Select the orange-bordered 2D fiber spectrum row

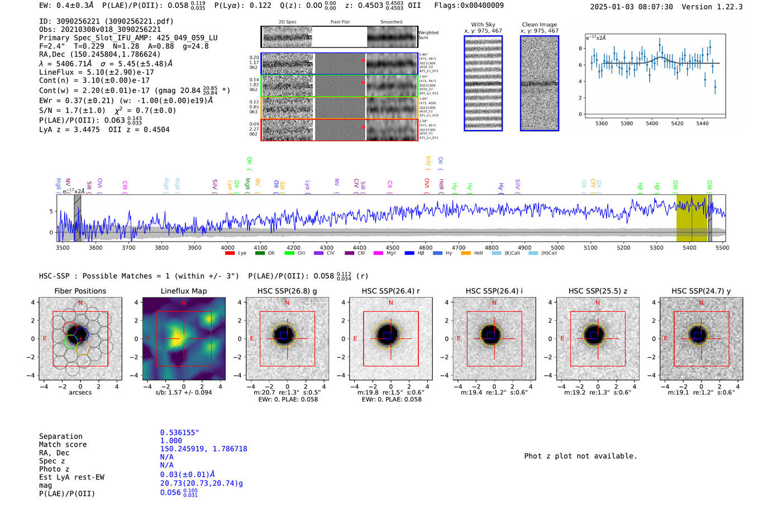(x=339, y=108)
